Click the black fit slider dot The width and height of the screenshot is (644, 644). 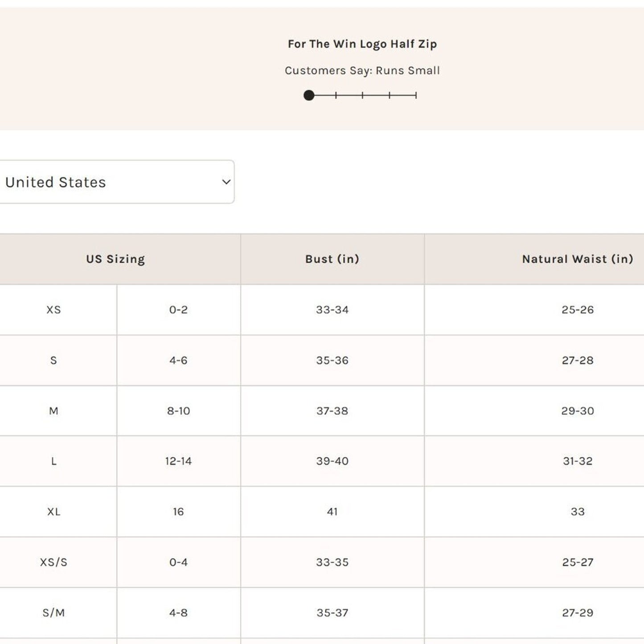309,95
